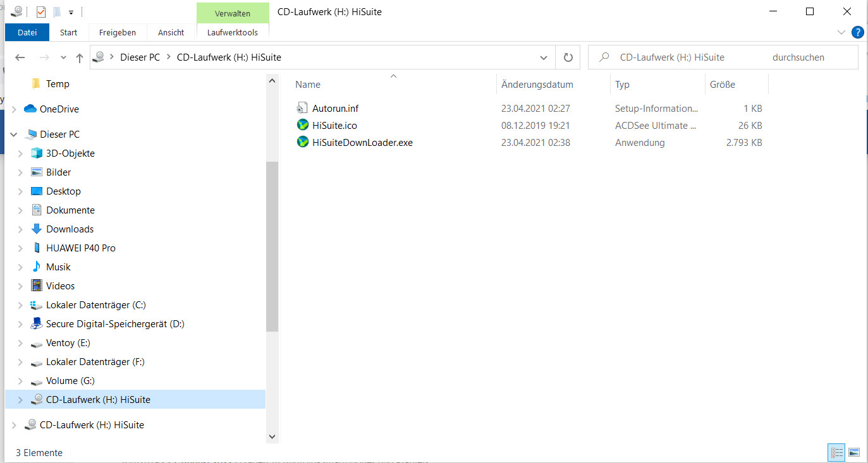Click the Dokumente icon in navigation pane
This screenshot has width=868, height=463.
click(37, 210)
